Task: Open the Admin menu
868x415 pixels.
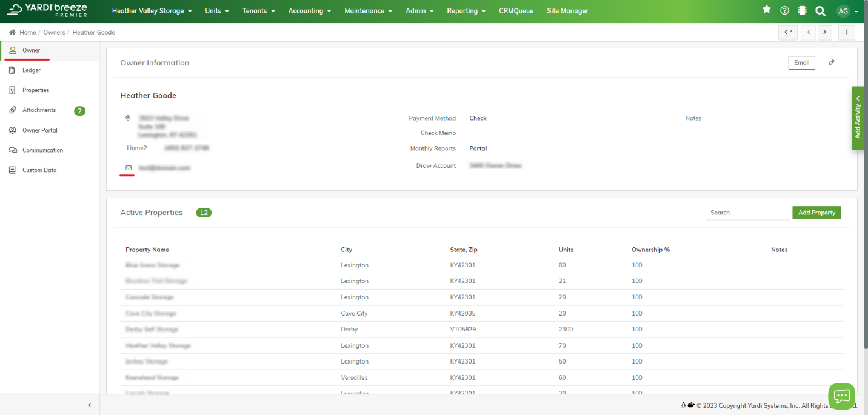Action: click(x=419, y=11)
